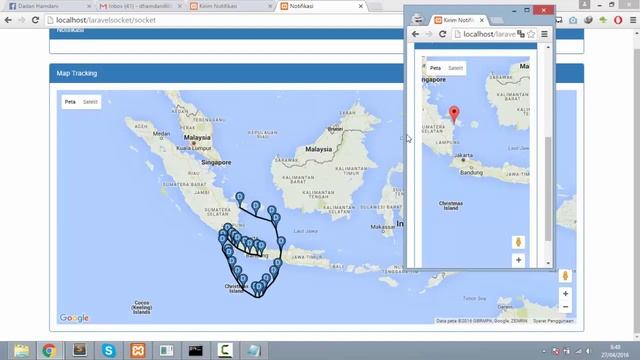Click the gray globe extension icon
Image resolution: width=640 pixels, height=360 pixels.
pyautogui.click(x=588, y=20)
